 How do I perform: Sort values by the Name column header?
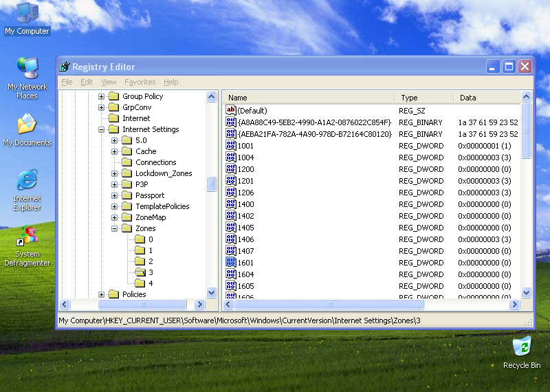(309, 98)
